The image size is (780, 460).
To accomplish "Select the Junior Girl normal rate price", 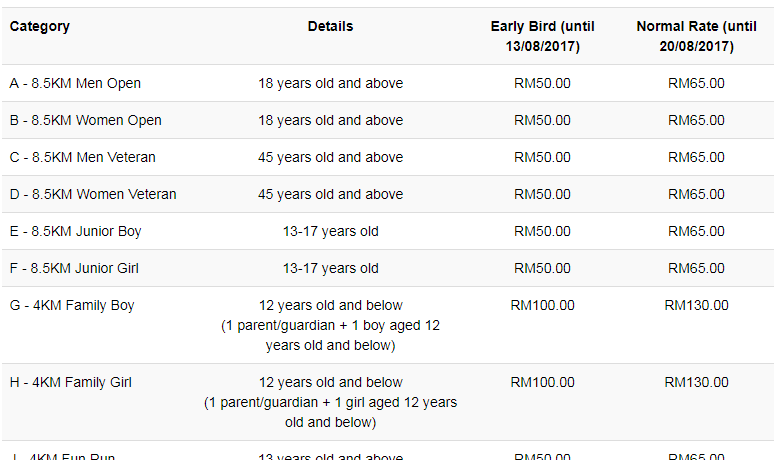I will (696, 268).
